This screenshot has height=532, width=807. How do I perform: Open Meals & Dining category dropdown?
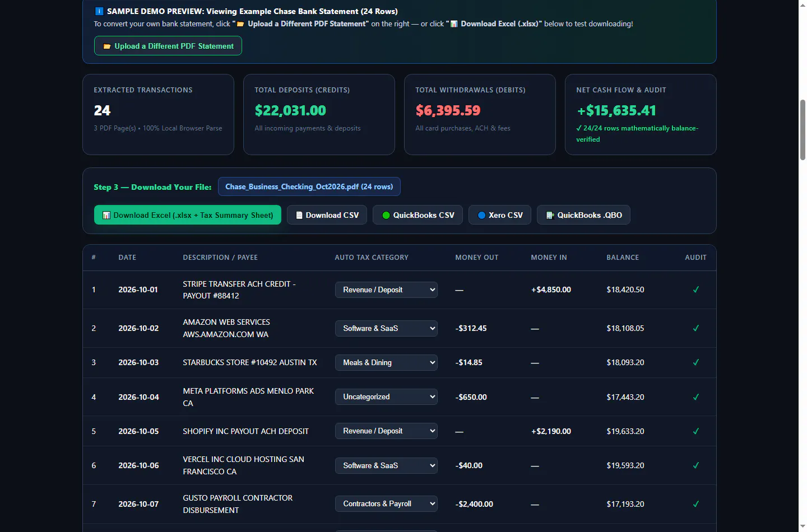click(386, 362)
